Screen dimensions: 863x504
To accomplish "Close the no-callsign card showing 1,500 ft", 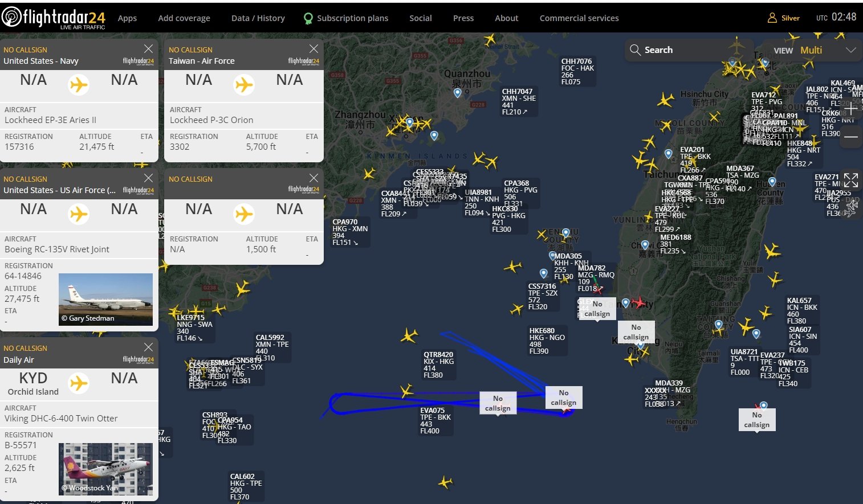I will pos(314,178).
